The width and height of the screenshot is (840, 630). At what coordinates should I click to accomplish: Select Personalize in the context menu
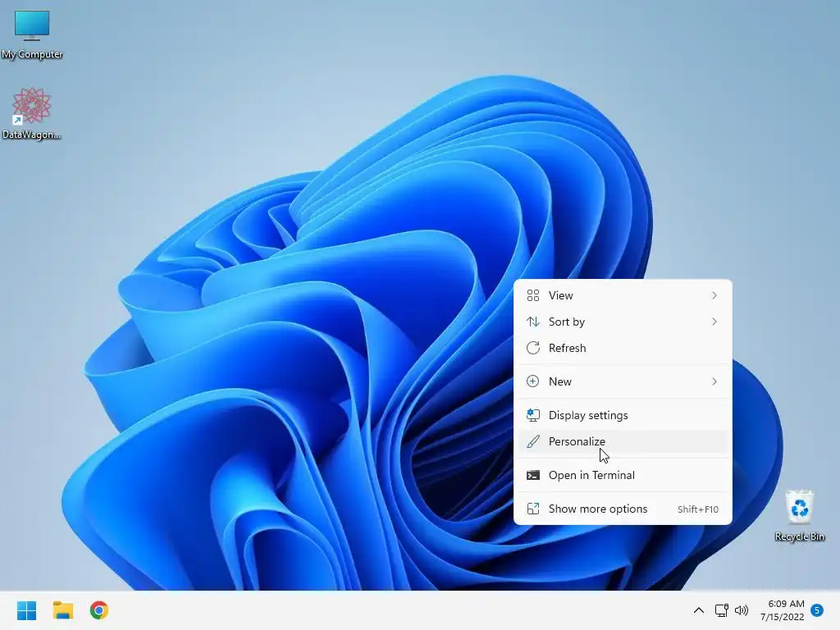[x=623, y=442]
